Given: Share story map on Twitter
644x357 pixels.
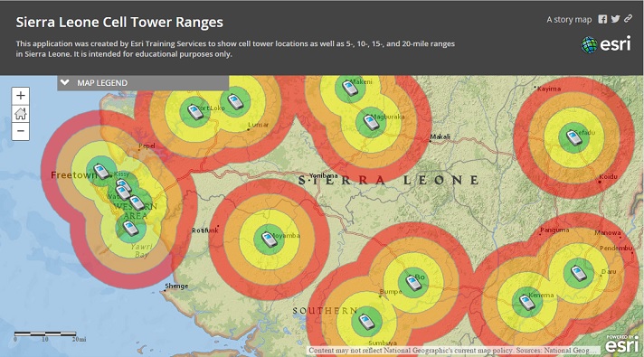Looking at the screenshot, I should [x=615, y=19].
